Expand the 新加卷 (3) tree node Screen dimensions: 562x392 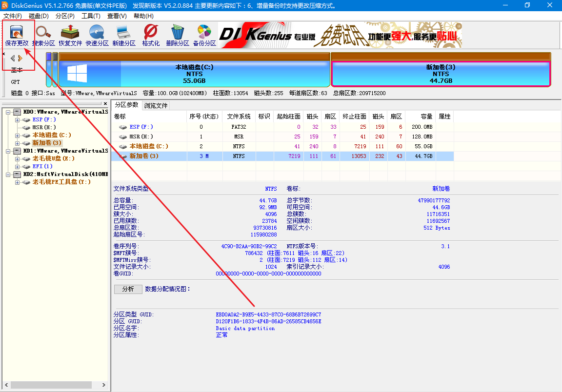point(17,143)
